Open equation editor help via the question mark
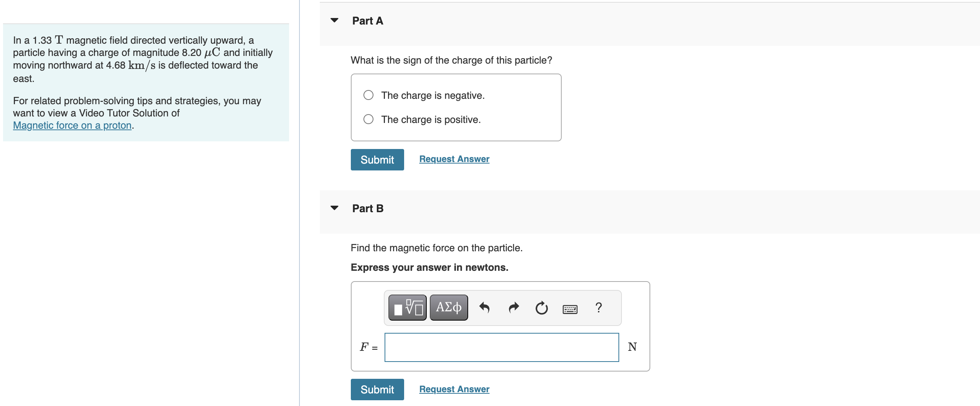980x406 pixels. tap(598, 307)
